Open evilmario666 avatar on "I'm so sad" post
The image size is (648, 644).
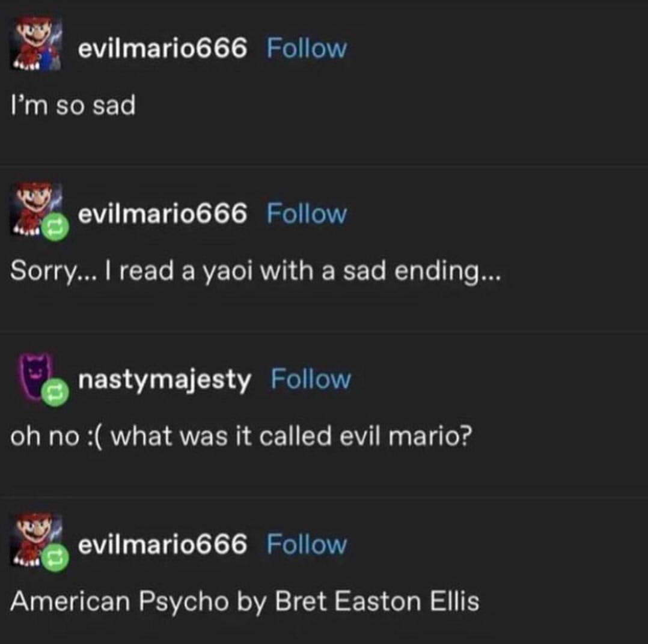(36, 43)
